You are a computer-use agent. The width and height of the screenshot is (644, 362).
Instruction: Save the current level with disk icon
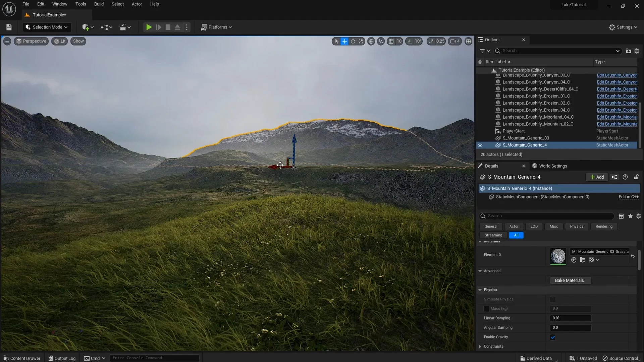coord(9,27)
